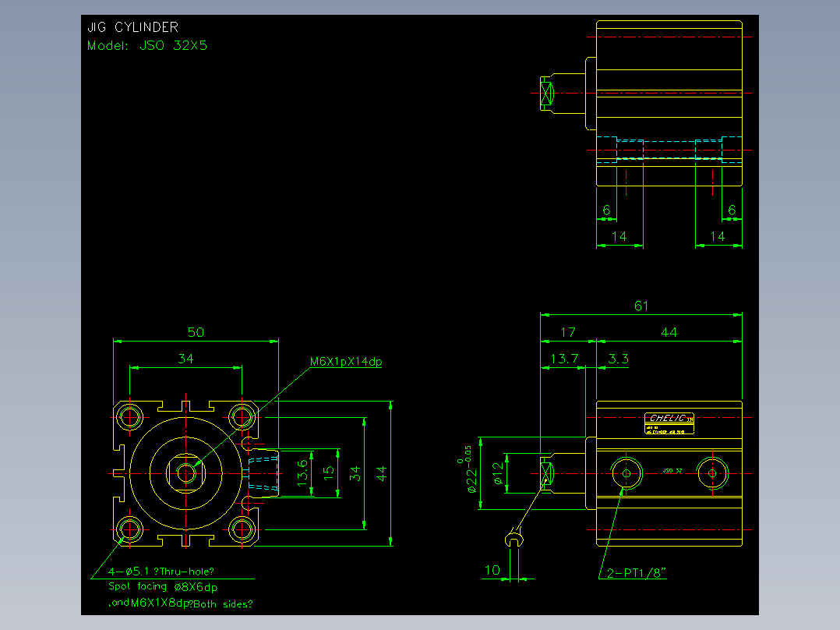Screen dimensions: 840x630
Task: Select the 13.6 vertical dimension
Action: (303, 472)
